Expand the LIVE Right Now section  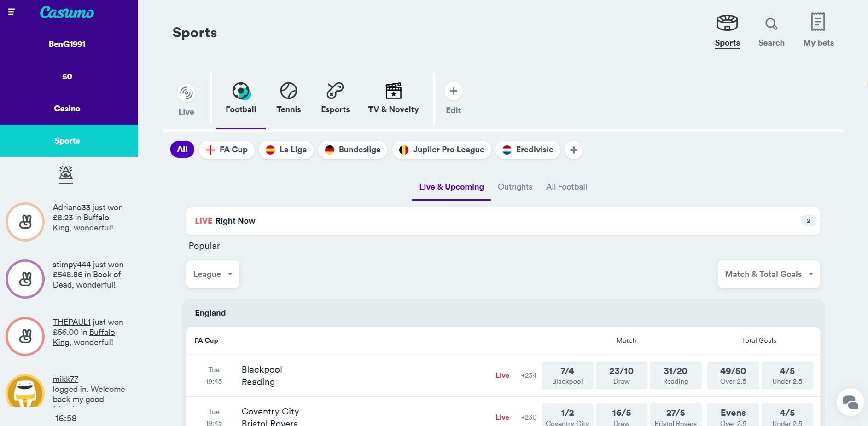pyautogui.click(x=503, y=221)
